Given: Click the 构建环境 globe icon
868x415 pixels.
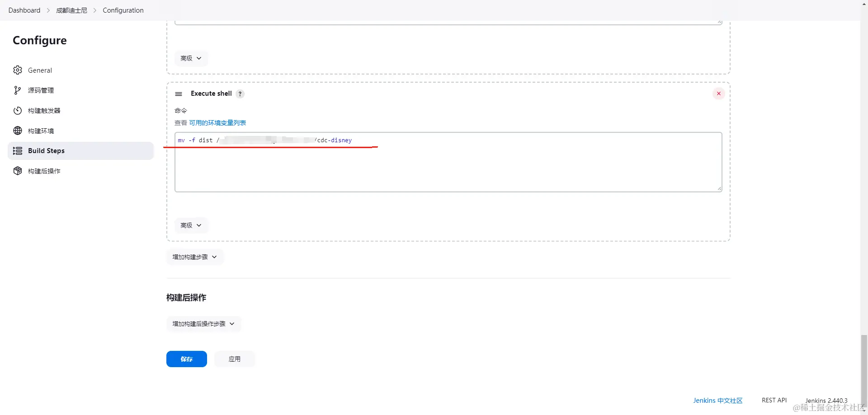Looking at the screenshot, I should pyautogui.click(x=18, y=131).
